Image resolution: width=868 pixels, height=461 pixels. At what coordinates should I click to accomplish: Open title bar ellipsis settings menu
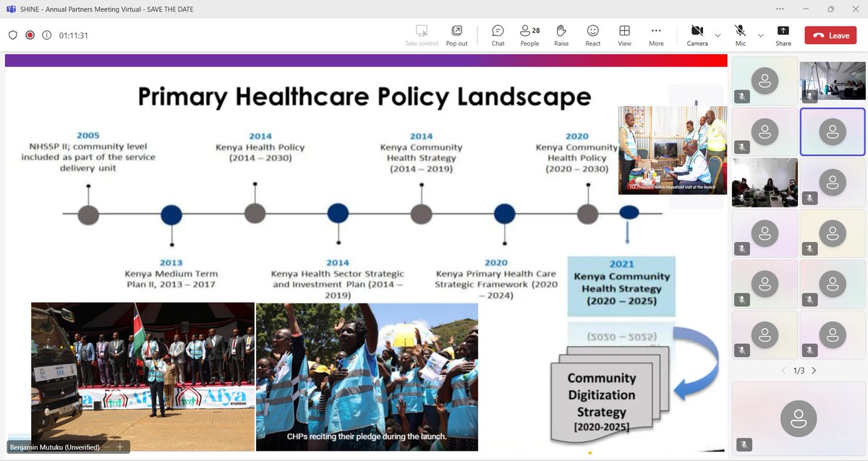coord(780,9)
